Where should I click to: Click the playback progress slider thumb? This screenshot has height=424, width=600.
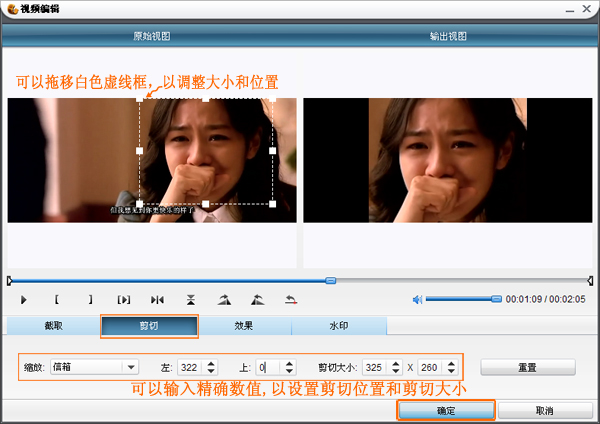point(331,280)
